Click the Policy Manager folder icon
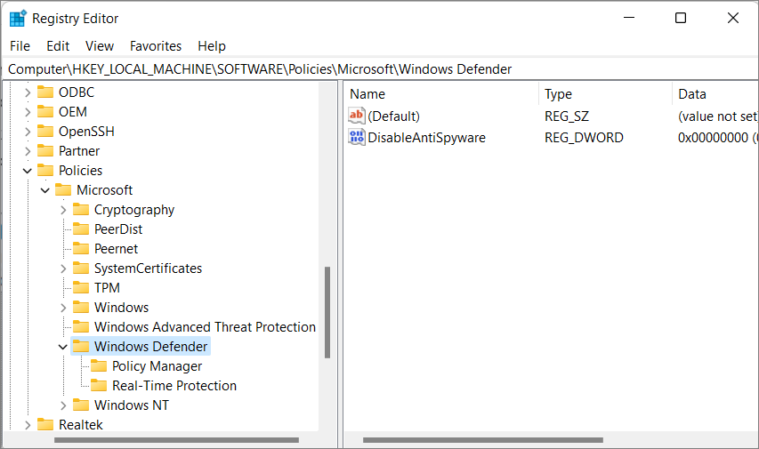The width and height of the screenshot is (759, 449). tap(99, 366)
